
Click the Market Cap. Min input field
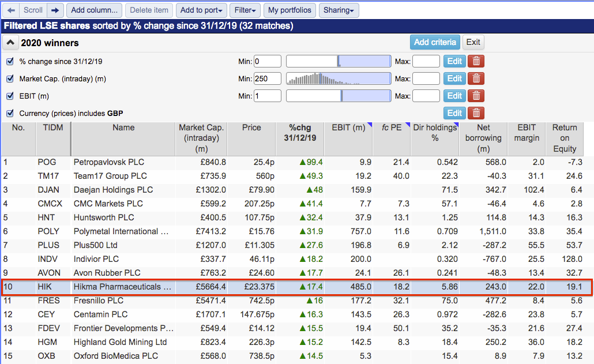pyautogui.click(x=268, y=79)
